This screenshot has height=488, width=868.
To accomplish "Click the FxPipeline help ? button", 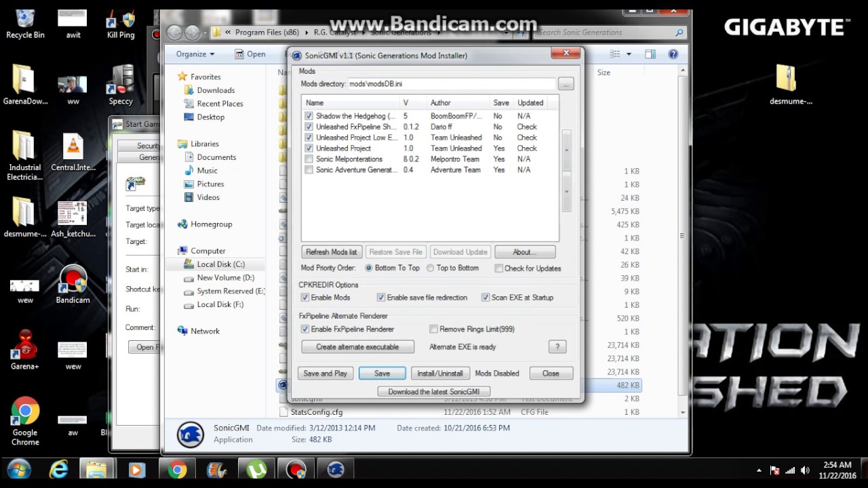I will coord(557,347).
